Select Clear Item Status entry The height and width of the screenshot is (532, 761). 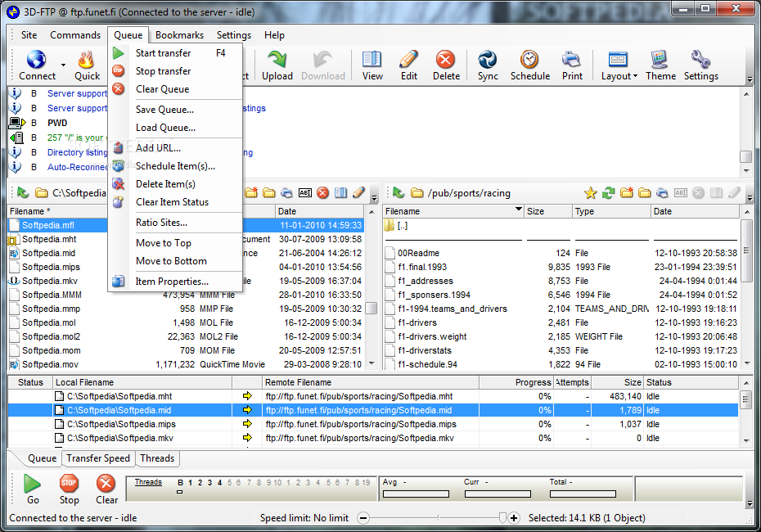click(x=175, y=201)
